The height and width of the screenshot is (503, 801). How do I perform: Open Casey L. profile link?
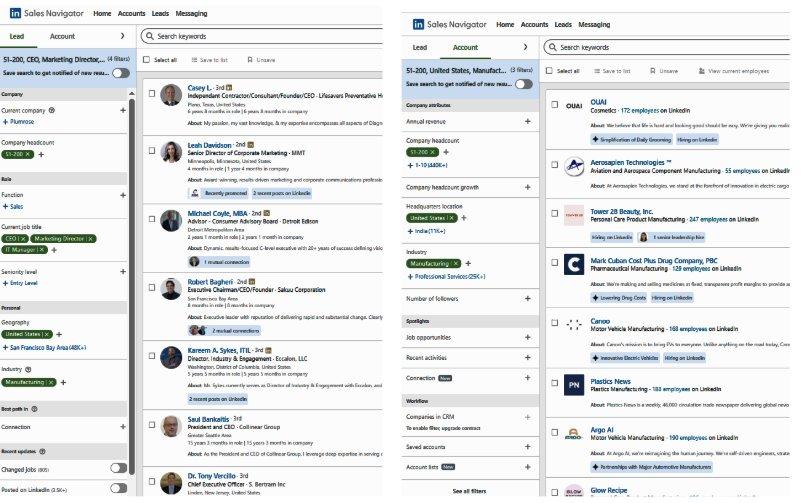pos(199,88)
